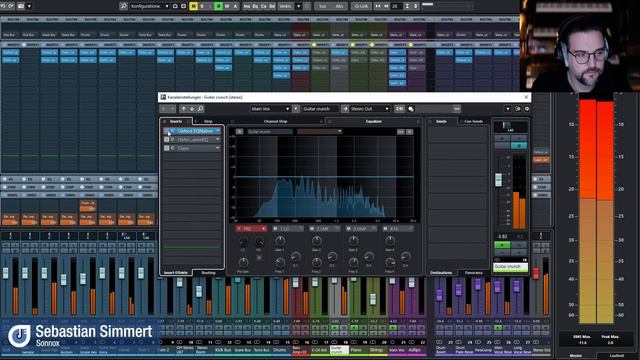Open Stereo Out output routing dropdown
Image resolution: width=640 pixels, height=360 pixels.
click(370, 109)
